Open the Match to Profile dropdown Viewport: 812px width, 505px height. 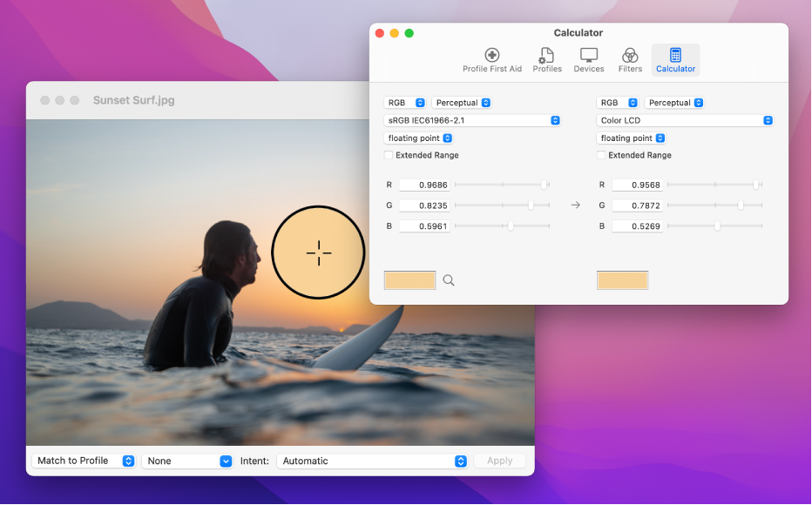tap(84, 461)
